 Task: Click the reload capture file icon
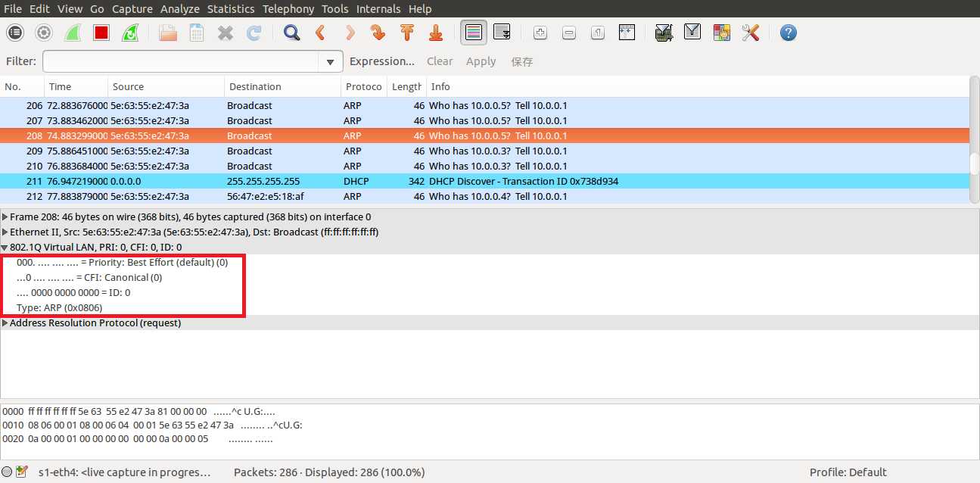(x=254, y=33)
